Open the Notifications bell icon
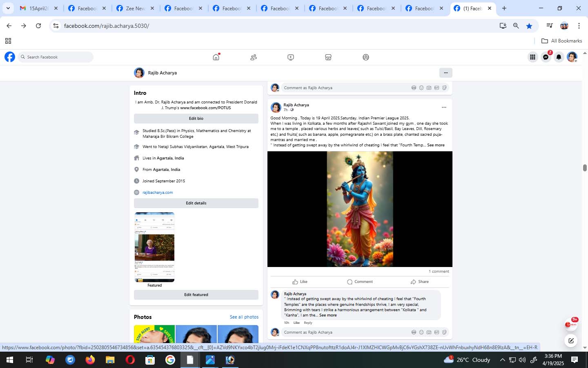The width and height of the screenshot is (588, 368). pos(559,57)
